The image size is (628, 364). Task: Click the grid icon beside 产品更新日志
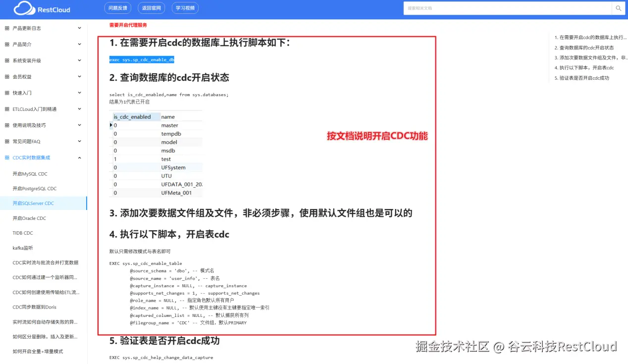click(x=7, y=28)
